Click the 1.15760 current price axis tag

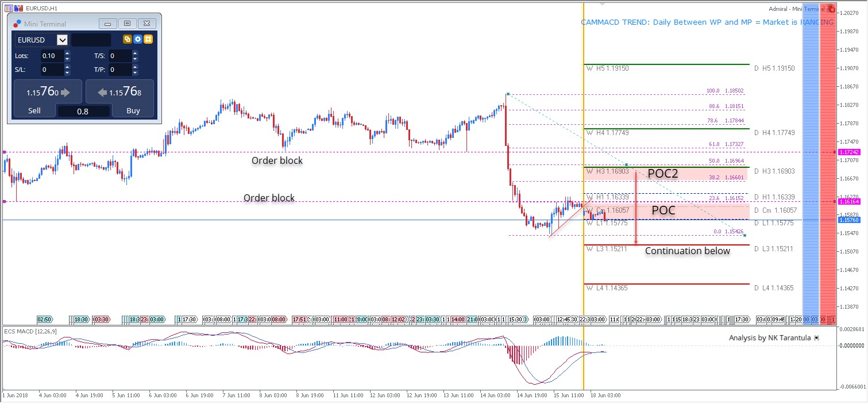click(848, 220)
